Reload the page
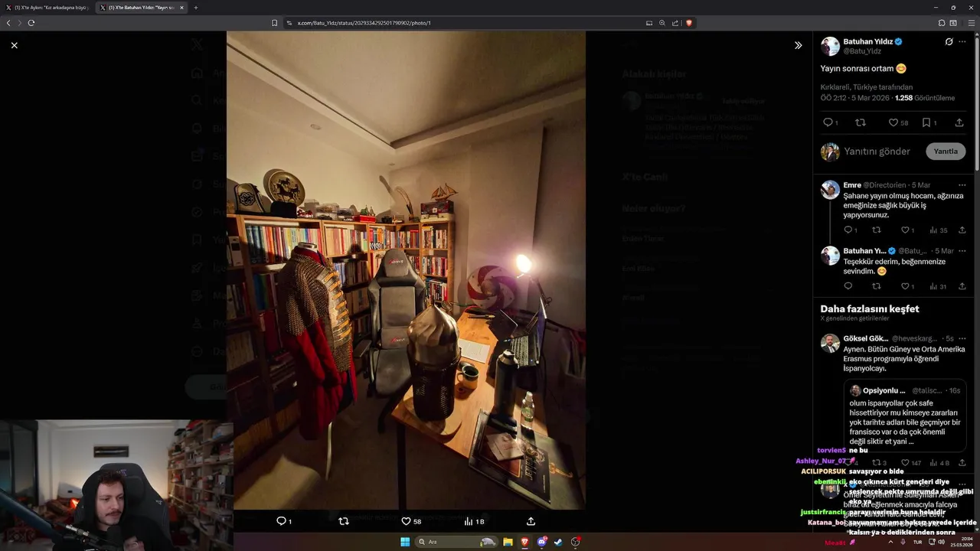 [31, 23]
